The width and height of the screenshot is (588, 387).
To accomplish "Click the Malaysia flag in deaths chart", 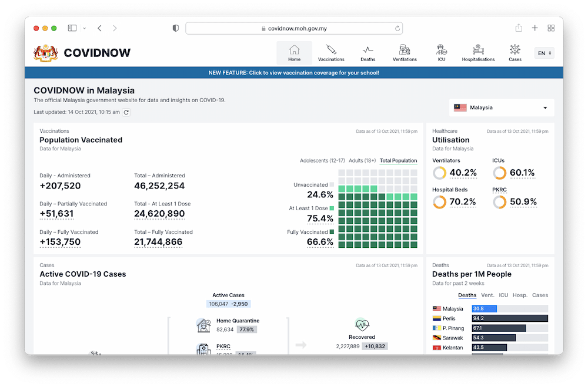I will [x=436, y=309].
